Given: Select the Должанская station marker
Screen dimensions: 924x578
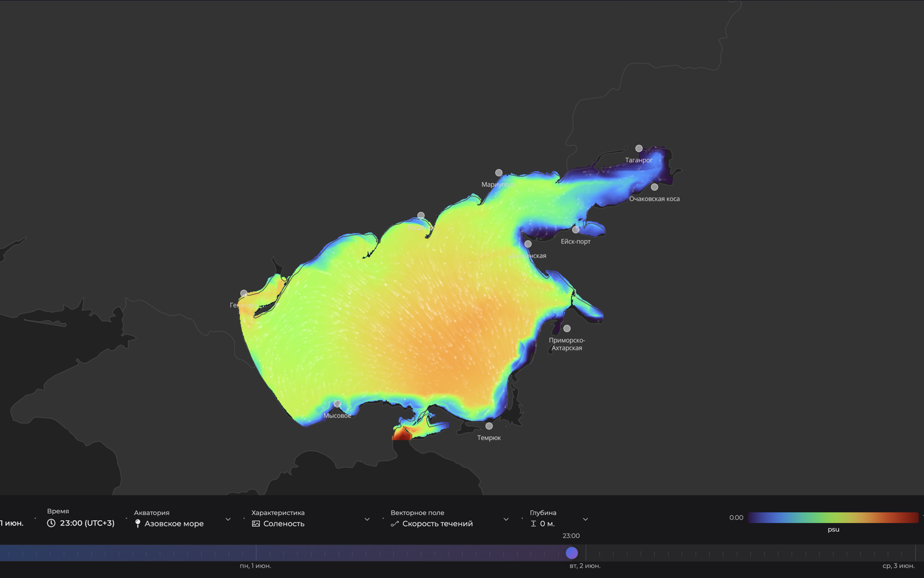Looking at the screenshot, I should point(528,244).
